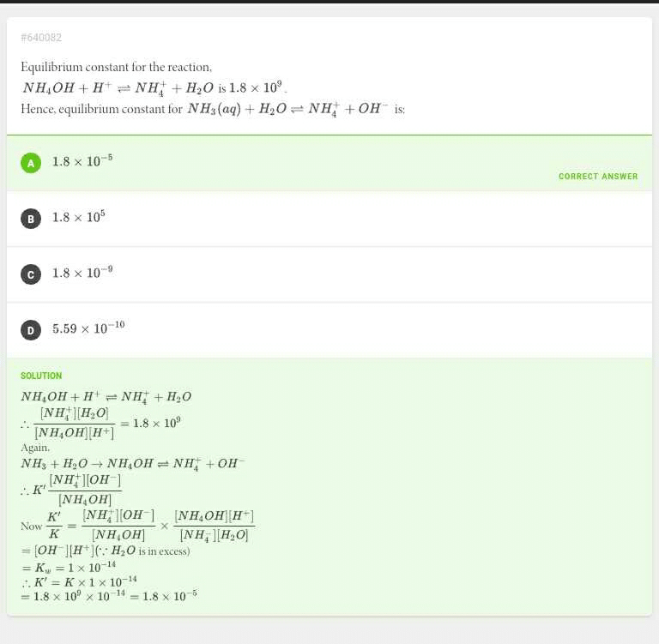Click the NH3(aq) + H2O reaction equation
The height and width of the screenshot is (644, 659).
point(287,110)
